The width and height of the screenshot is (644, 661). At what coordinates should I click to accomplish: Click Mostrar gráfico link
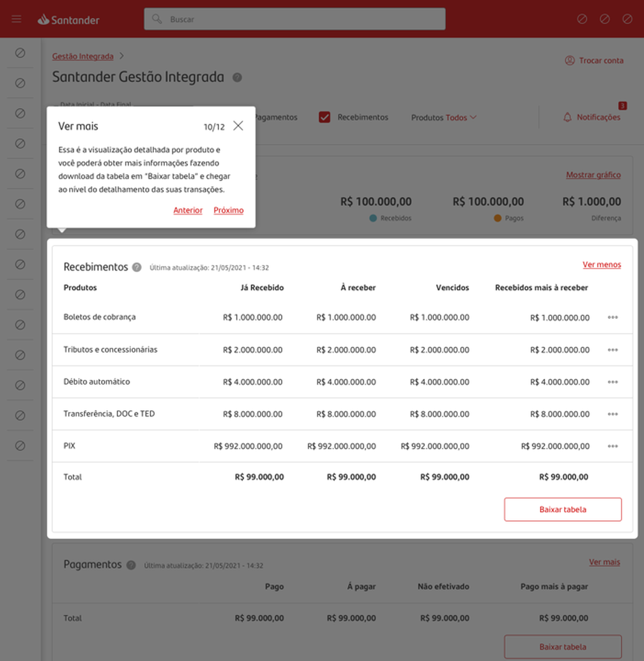point(593,174)
